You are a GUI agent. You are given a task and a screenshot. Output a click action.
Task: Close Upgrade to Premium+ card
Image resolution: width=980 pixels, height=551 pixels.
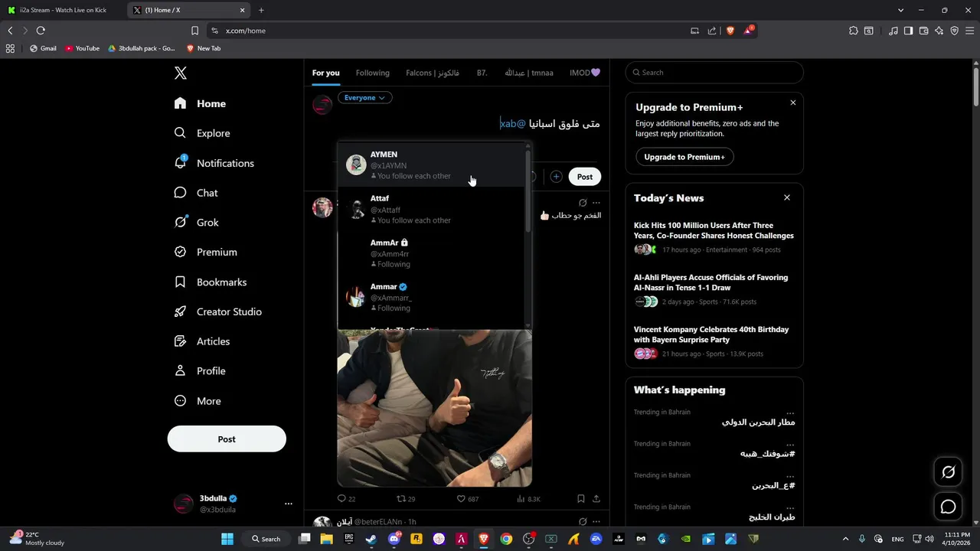793,103
